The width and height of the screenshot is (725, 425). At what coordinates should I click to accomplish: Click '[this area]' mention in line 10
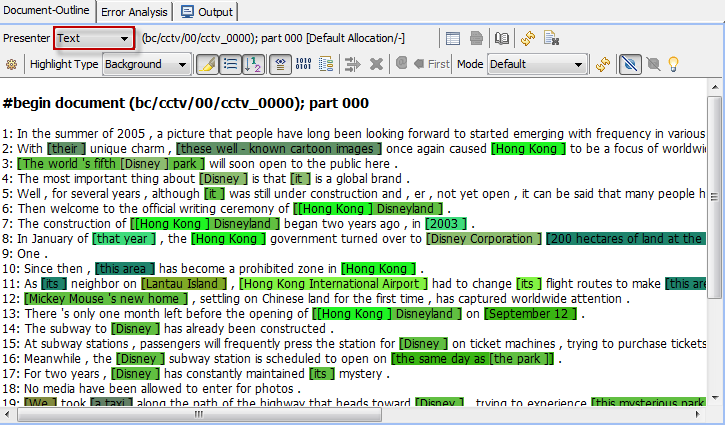(x=125, y=269)
